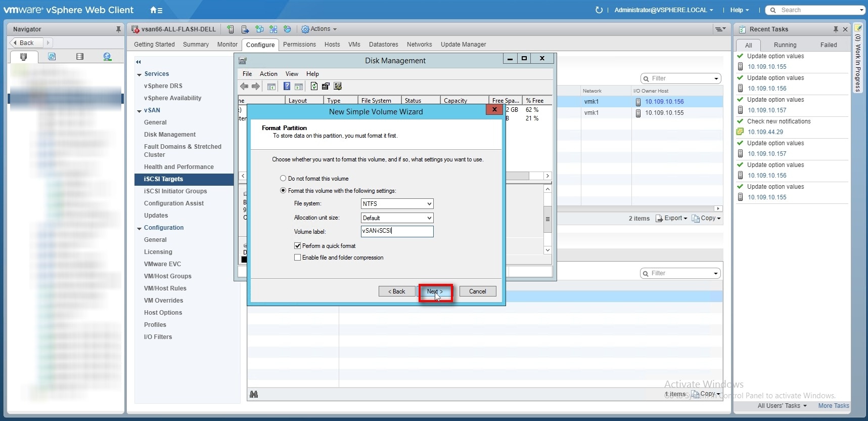
Task: Click the More Tasks link
Action: (x=833, y=406)
